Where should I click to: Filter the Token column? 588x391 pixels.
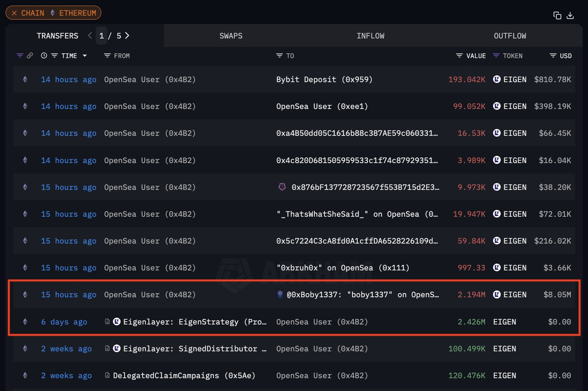tap(496, 56)
